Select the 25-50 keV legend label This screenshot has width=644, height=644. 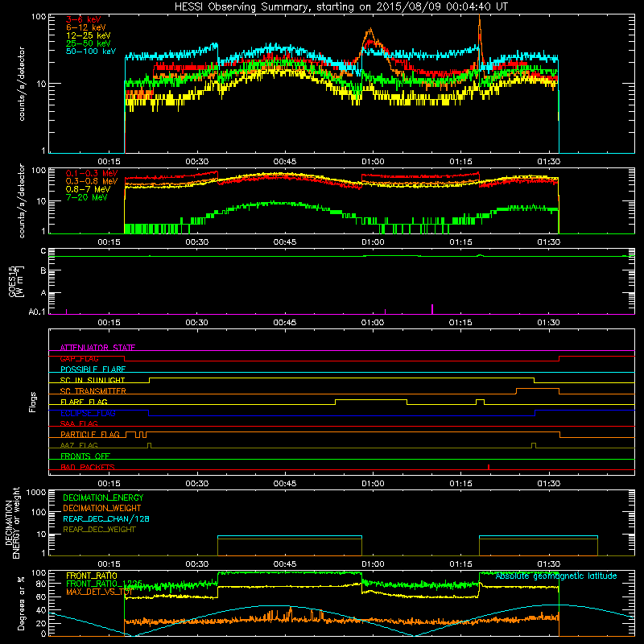[88, 43]
